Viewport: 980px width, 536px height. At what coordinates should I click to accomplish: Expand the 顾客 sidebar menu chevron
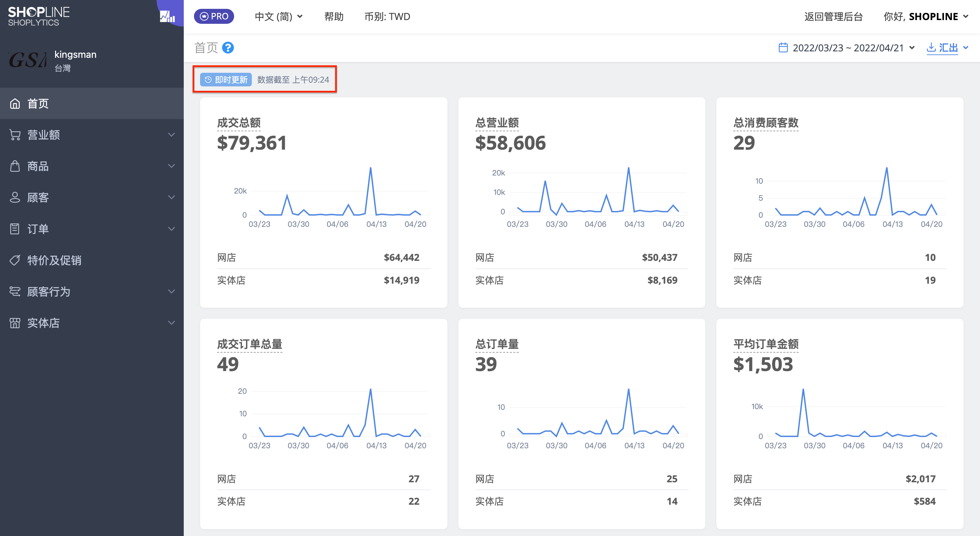click(x=171, y=198)
